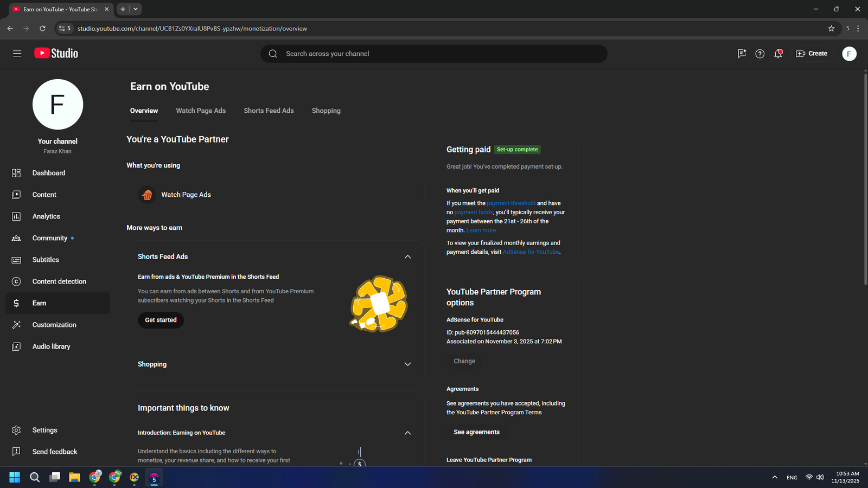Switch to the Watch Page Ads tab
868x488 pixels.
(201, 111)
